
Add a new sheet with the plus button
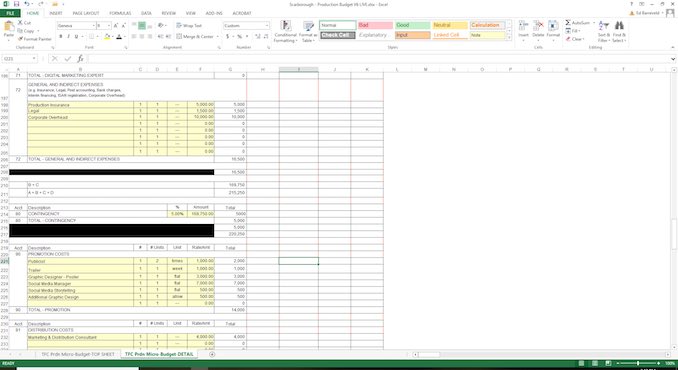212,354
